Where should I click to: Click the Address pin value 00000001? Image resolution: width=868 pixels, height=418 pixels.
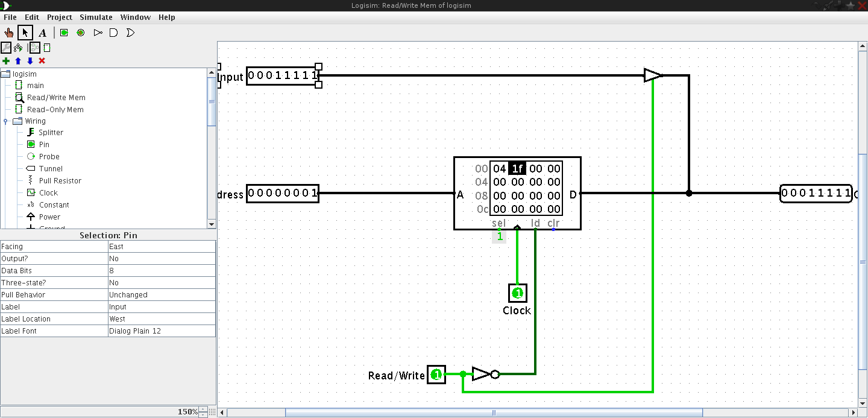(283, 194)
